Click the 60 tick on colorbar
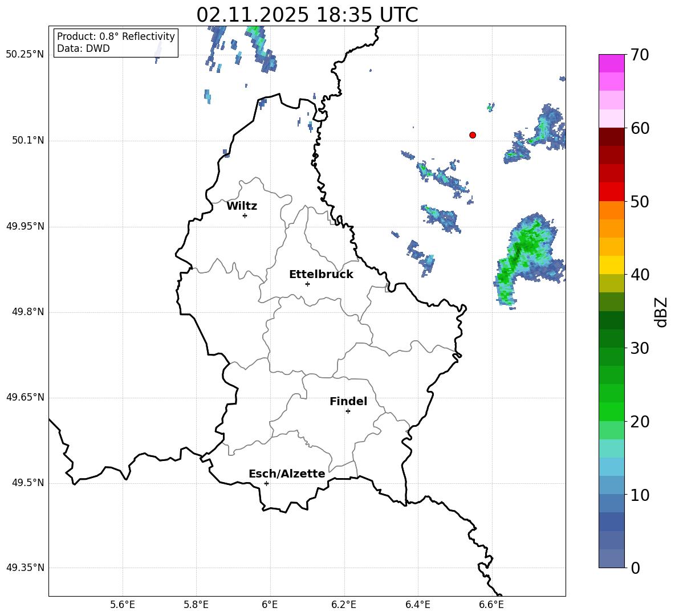The width and height of the screenshot is (675, 616). (640, 128)
